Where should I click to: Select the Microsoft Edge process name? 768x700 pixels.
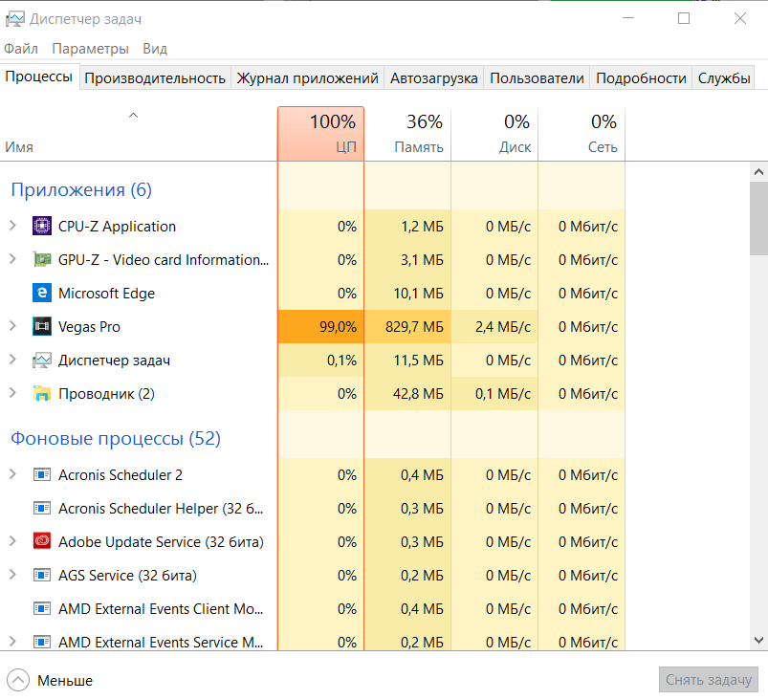pyautogui.click(x=106, y=294)
